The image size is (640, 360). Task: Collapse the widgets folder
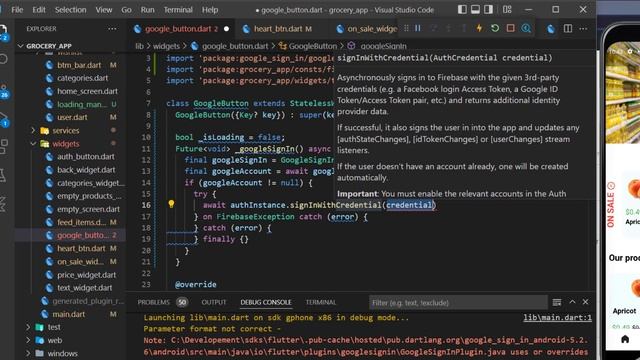pyautogui.click(x=65, y=144)
